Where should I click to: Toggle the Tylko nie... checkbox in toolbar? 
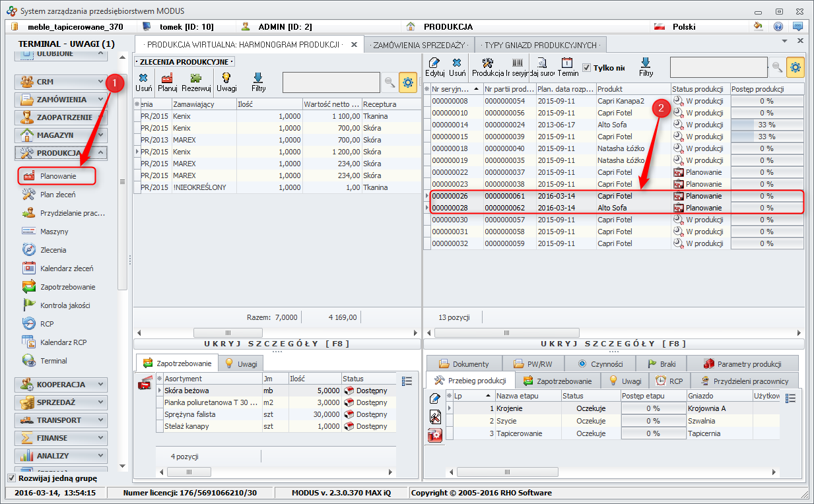point(587,67)
